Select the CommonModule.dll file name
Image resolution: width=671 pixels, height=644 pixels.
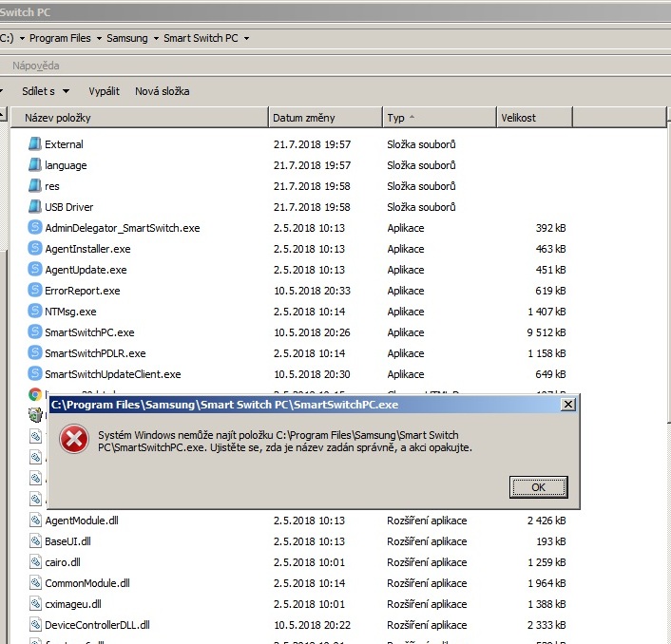point(87,583)
